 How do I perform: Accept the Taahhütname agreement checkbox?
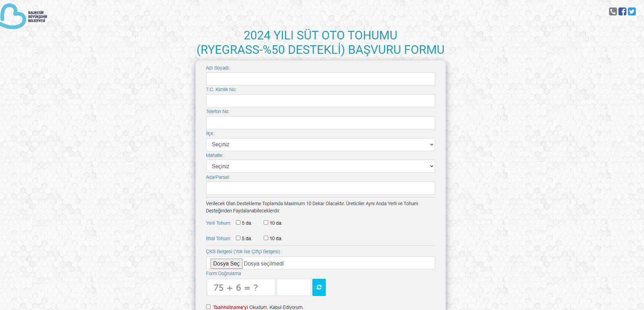click(208, 307)
